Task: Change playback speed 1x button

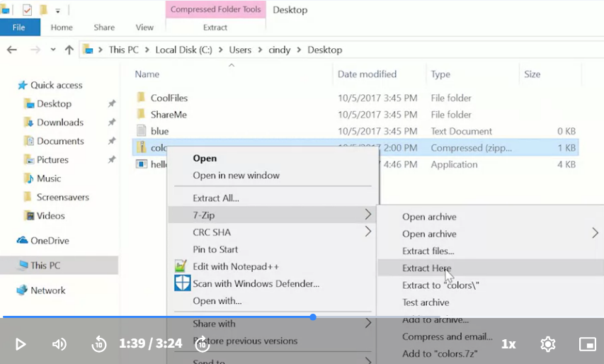Action: pyautogui.click(x=508, y=344)
